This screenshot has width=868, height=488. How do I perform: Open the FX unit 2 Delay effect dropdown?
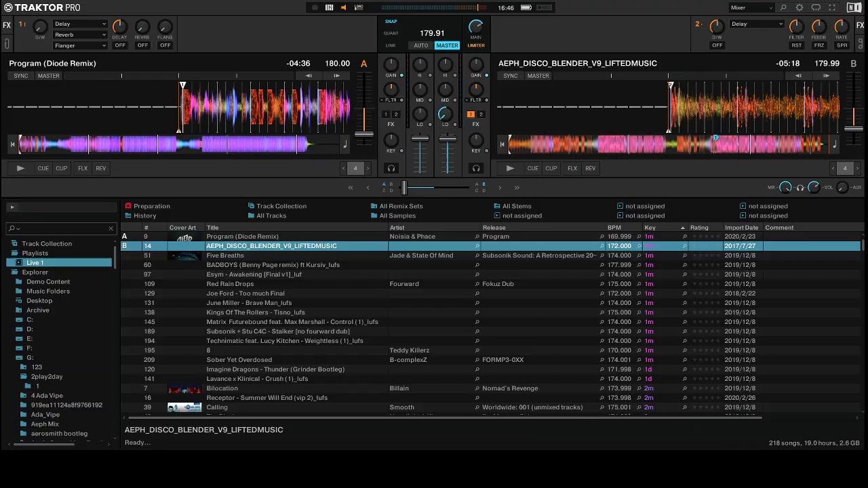coord(757,24)
